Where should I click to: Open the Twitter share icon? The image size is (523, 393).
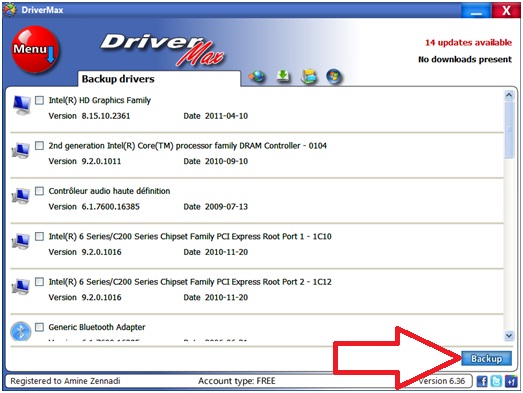(x=496, y=381)
